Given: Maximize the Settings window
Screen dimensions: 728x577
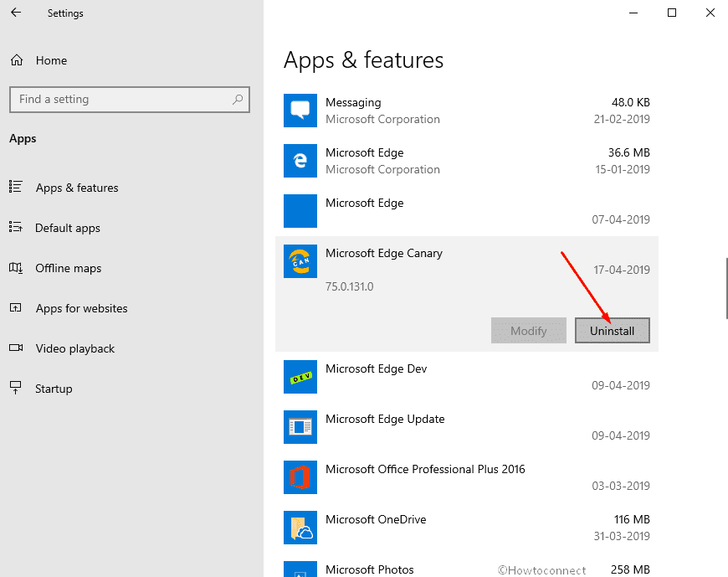Looking at the screenshot, I should 672,13.
